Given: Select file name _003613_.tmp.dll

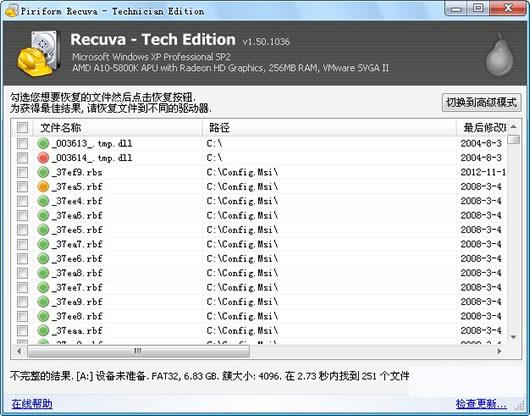Looking at the screenshot, I should (x=92, y=143).
